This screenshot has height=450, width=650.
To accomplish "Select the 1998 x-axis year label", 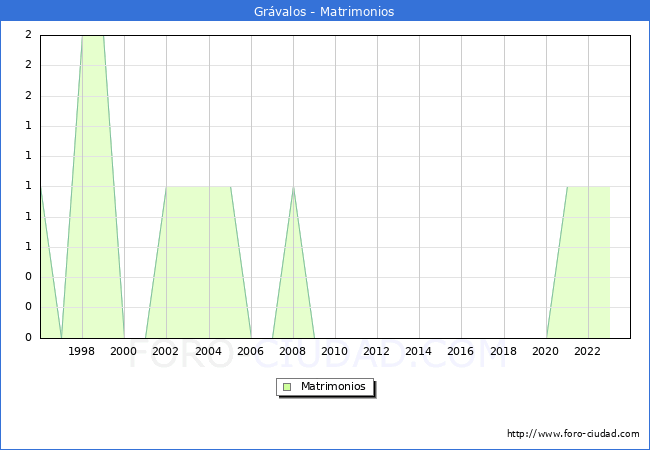I will 82,351.
